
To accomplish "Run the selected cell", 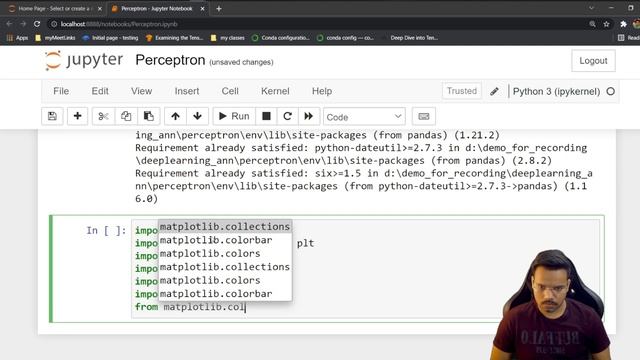I will click(234, 116).
